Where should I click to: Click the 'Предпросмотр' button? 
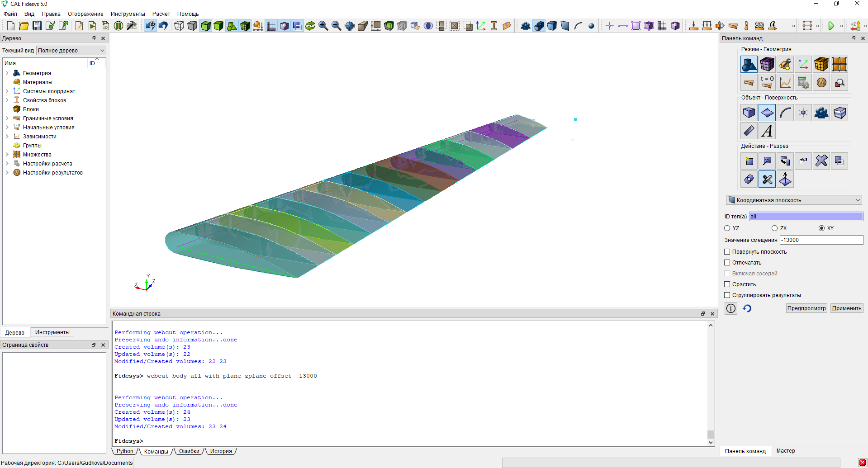click(x=806, y=308)
